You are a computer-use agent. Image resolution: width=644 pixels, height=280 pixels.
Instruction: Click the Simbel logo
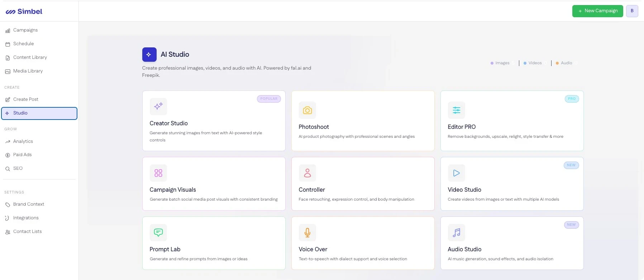[x=24, y=11]
